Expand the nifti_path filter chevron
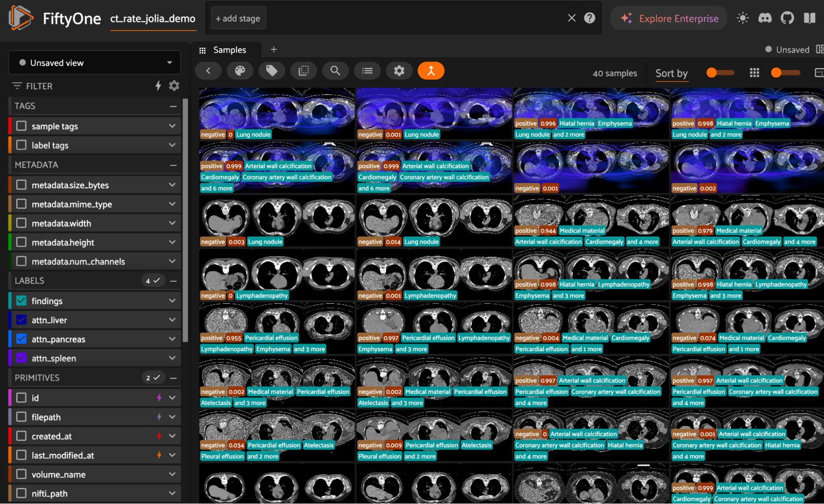This screenshot has height=504, width=824. coord(172,493)
